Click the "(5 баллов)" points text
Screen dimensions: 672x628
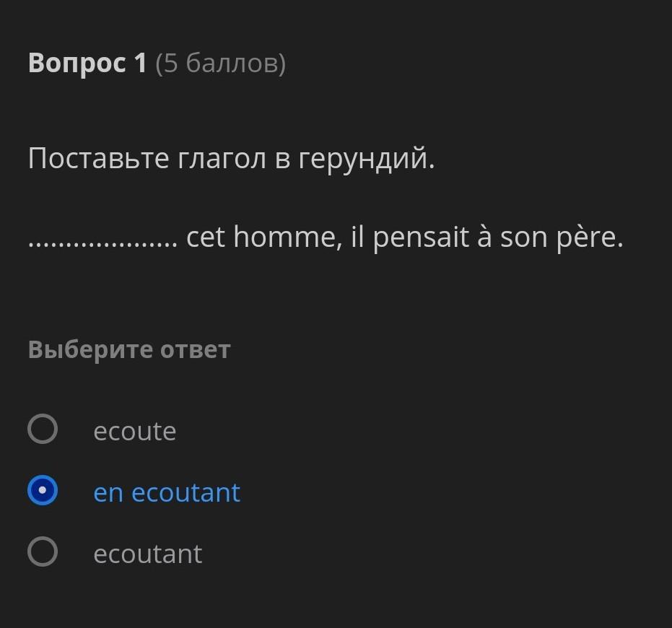(x=220, y=64)
